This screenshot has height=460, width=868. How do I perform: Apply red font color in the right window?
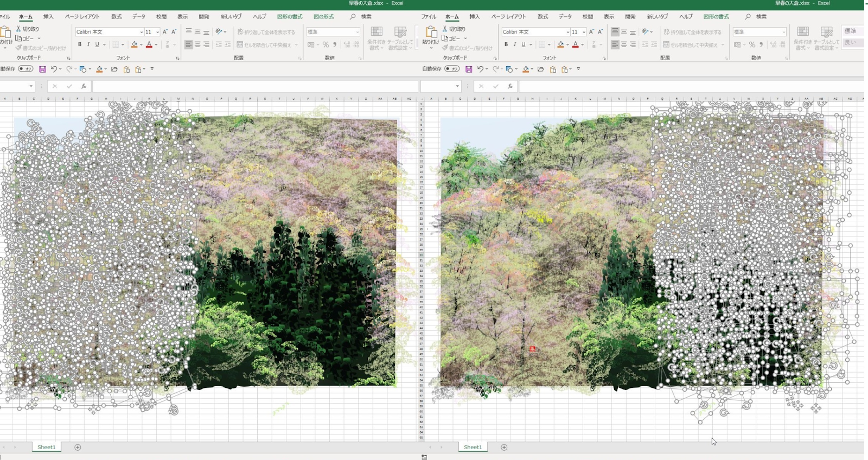click(x=576, y=44)
